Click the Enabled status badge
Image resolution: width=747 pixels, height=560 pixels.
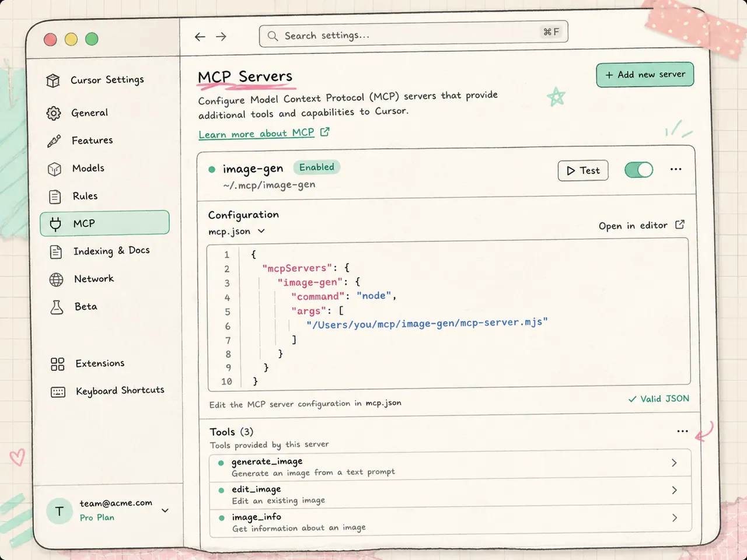pyautogui.click(x=316, y=167)
